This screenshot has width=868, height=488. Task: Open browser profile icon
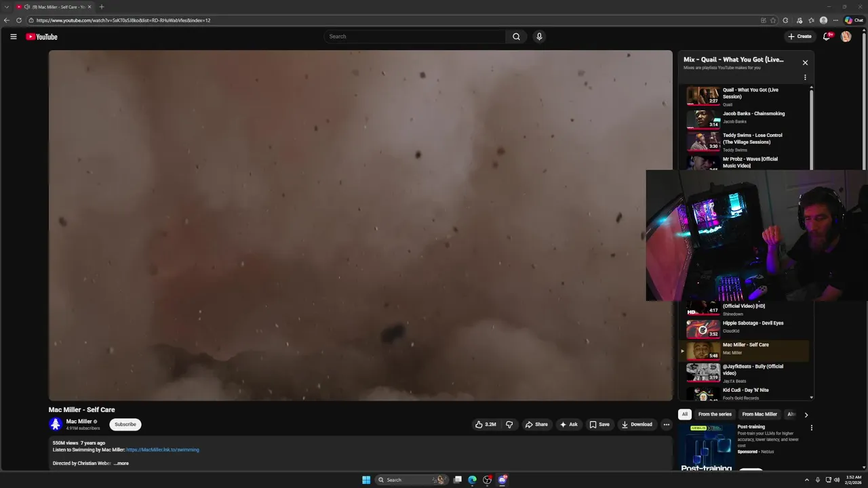point(823,20)
